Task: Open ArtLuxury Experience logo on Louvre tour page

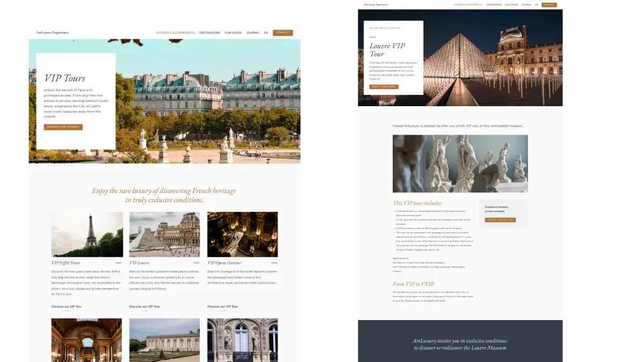Action: coord(376,5)
